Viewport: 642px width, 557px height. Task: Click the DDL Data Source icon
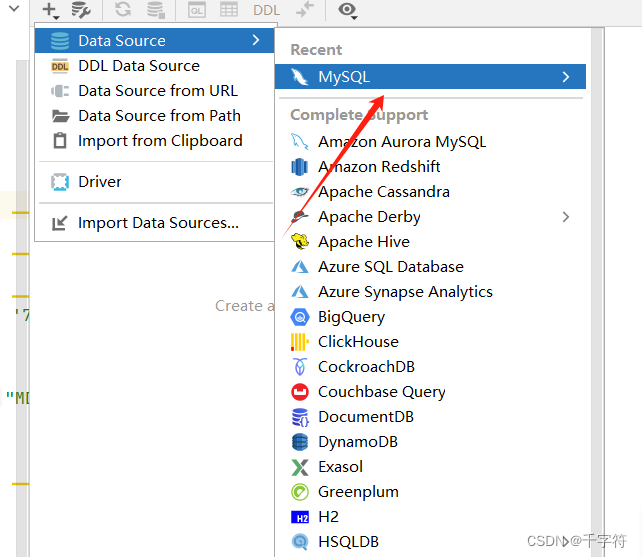pyautogui.click(x=60, y=66)
